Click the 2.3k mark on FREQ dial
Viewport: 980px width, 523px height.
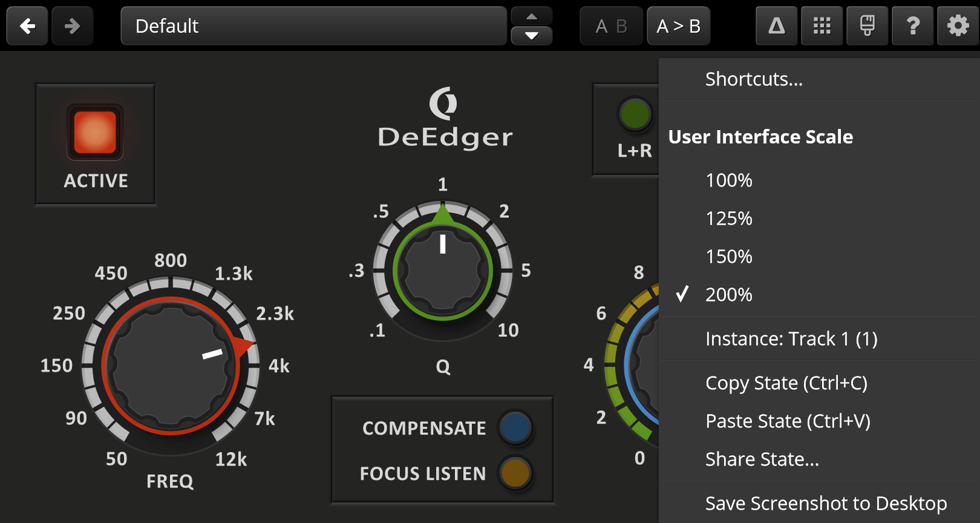coord(275,314)
